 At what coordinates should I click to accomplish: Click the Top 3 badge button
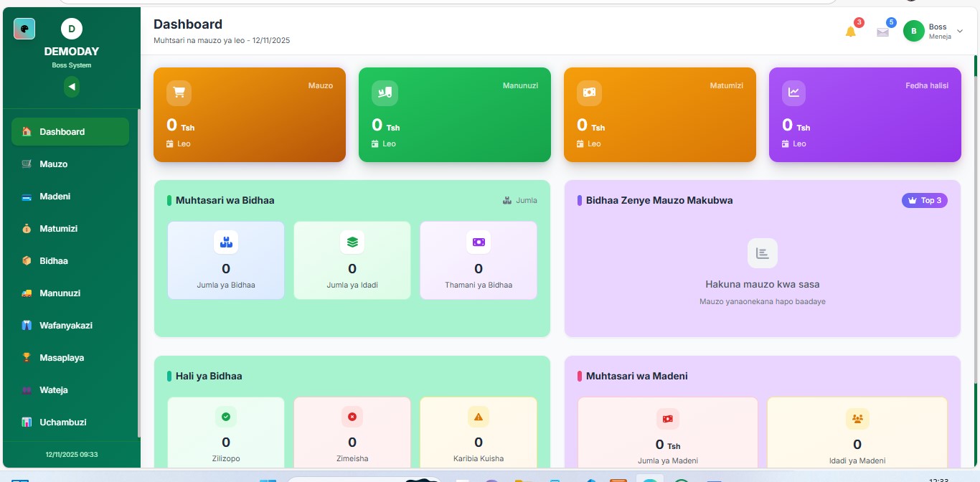point(924,200)
